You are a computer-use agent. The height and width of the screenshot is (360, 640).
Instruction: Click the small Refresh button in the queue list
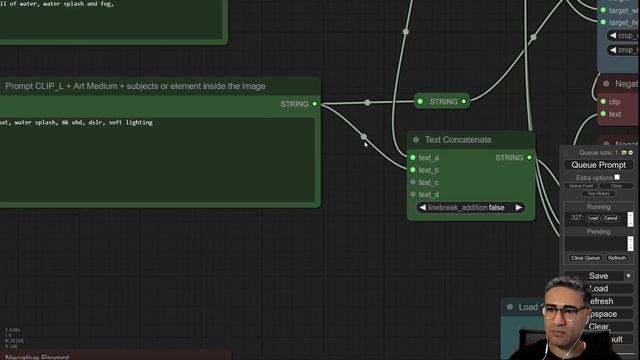(x=616, y=258)
